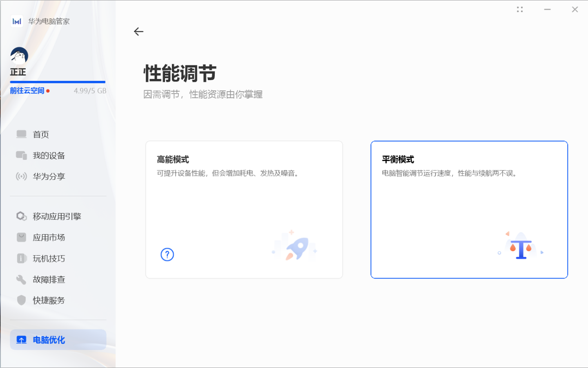The image size is (588, 368).
Task: Click the 华为电脑管家 logo
Action: click(40, 21)
